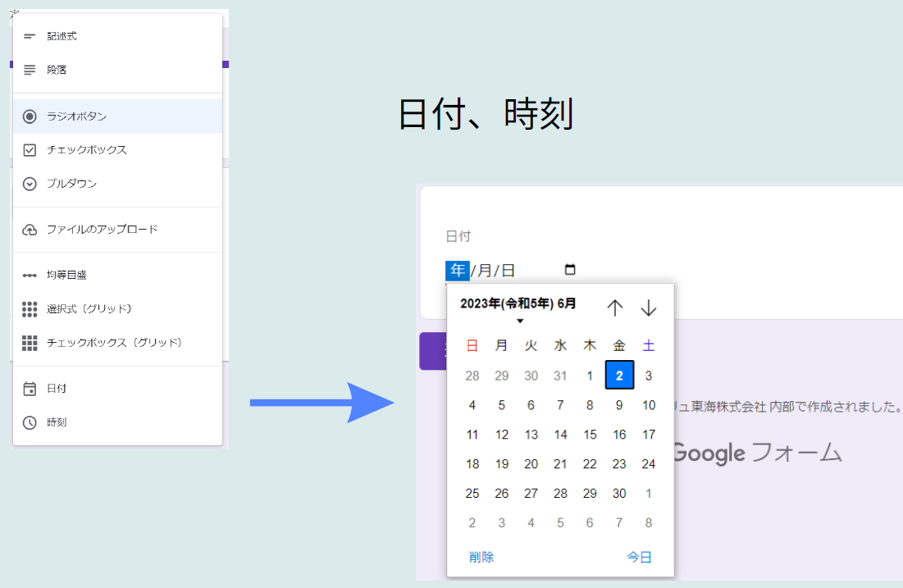Screen dimensions: 903x588
Task: Pick date 12 in the calendar
Action: tap(502, 434)
